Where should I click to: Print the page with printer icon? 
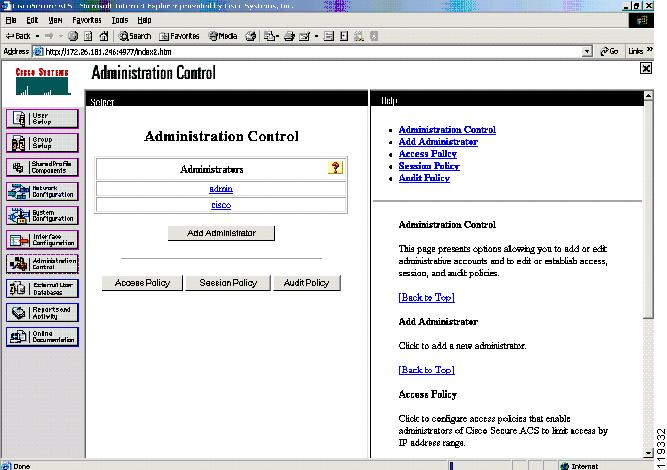(x=289, y=36)
